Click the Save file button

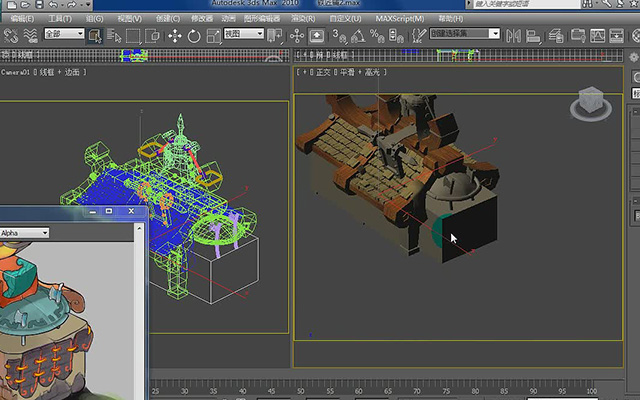pyautogui.click(x=39, y=4)
